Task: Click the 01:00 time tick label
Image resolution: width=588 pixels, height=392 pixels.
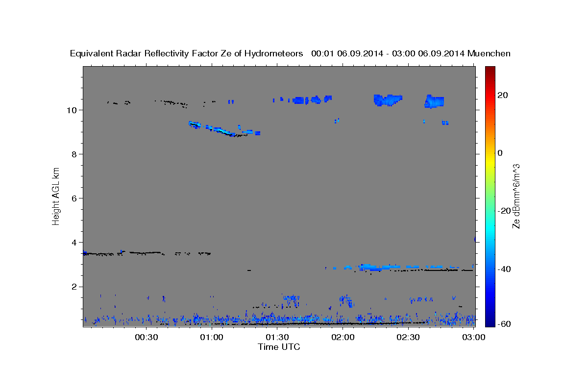Action: (x=212, y=337)
